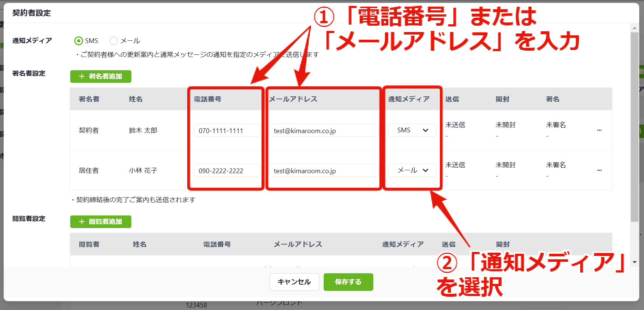Screen dimensions: 644x310
Task: Click the phone number field for 鈴木 太郎
Action: pyautogui.click(x=227, y=131)
